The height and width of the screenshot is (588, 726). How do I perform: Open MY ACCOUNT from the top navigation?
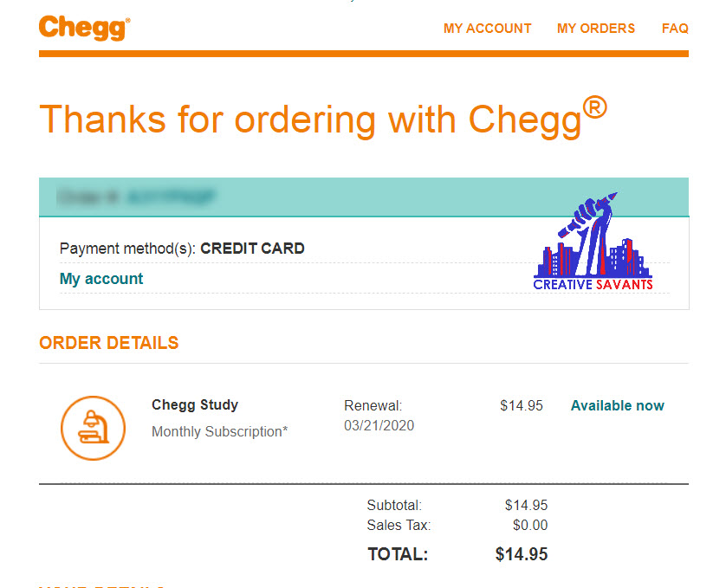487,28
